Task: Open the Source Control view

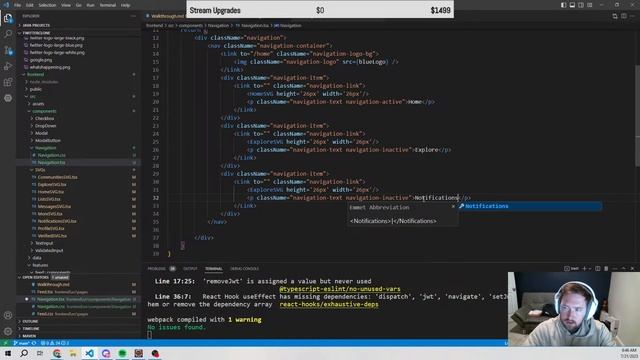Action: [8, 50]
